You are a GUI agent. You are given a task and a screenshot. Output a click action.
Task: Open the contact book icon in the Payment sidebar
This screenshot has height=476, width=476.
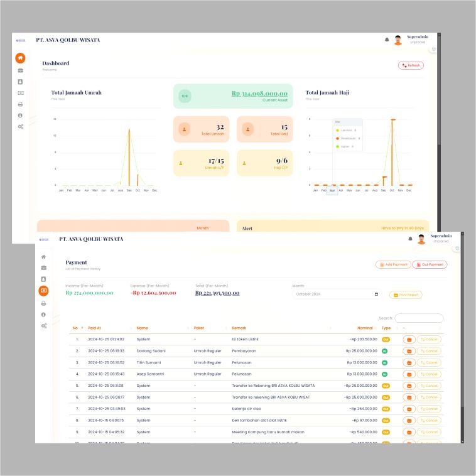43,279
